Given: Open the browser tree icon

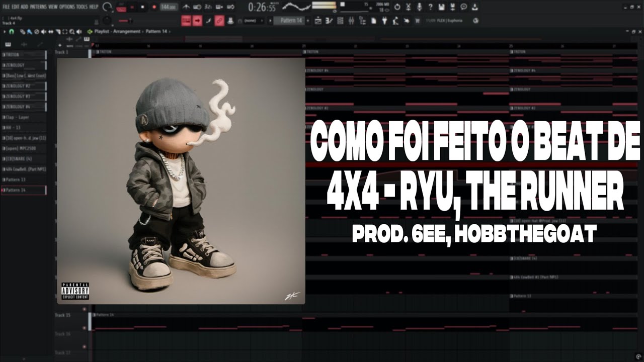Looking at the screenshot, I should (x=362, y=21).
